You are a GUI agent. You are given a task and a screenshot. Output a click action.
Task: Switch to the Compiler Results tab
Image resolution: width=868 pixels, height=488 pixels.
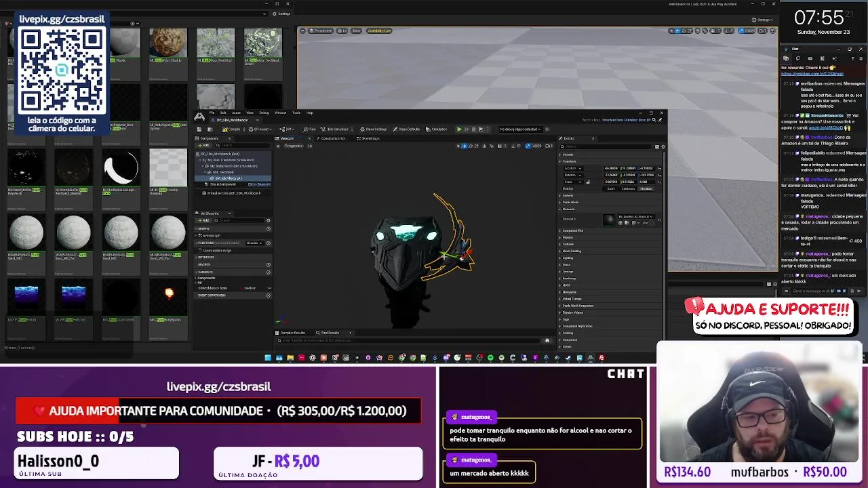[291, 333]
